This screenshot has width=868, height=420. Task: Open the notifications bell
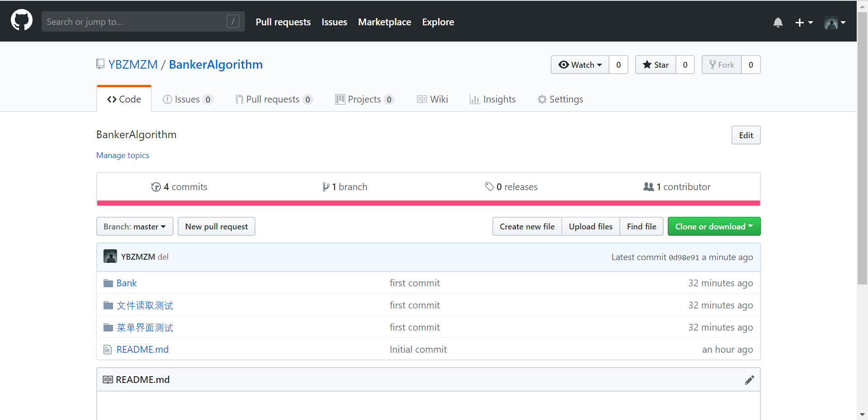click(x=778, y=22)
